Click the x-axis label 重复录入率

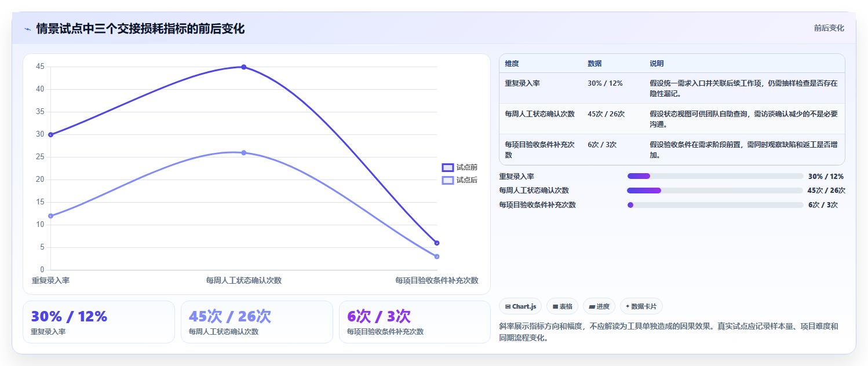coord(51,280)
